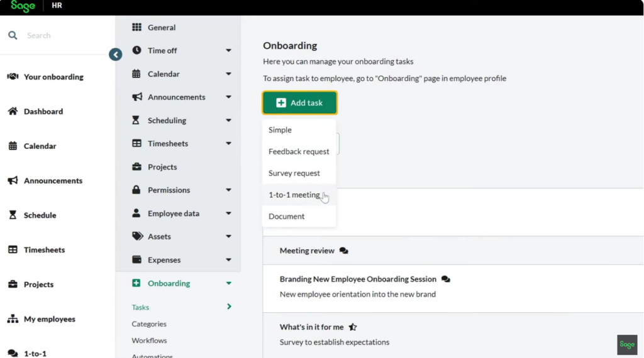Viewport: 644px width, 358px height.
Task: Collapse the Onboarding section arrow
Action: tap(228, 283)
